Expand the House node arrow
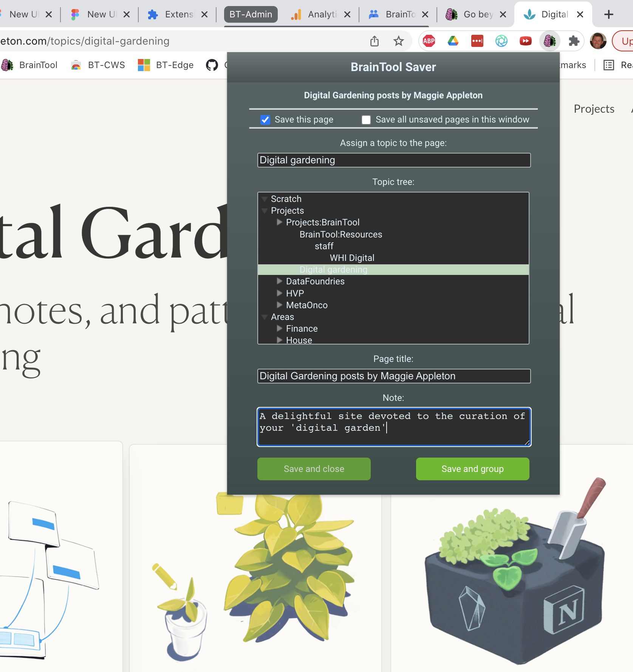The width and height of the screenshot is (633, 672). (x=280, y=340)
